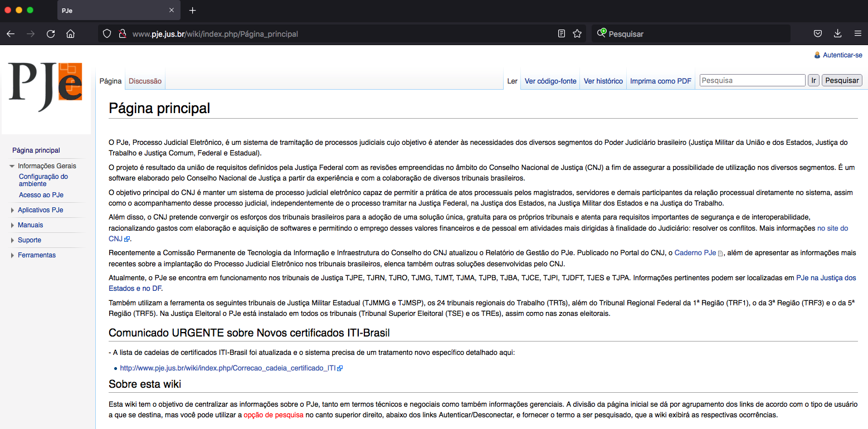Expand the Manuais sidebar section
Image resolution: width=868 pixels, height=429 pixels.
click(x=12, y=225)
